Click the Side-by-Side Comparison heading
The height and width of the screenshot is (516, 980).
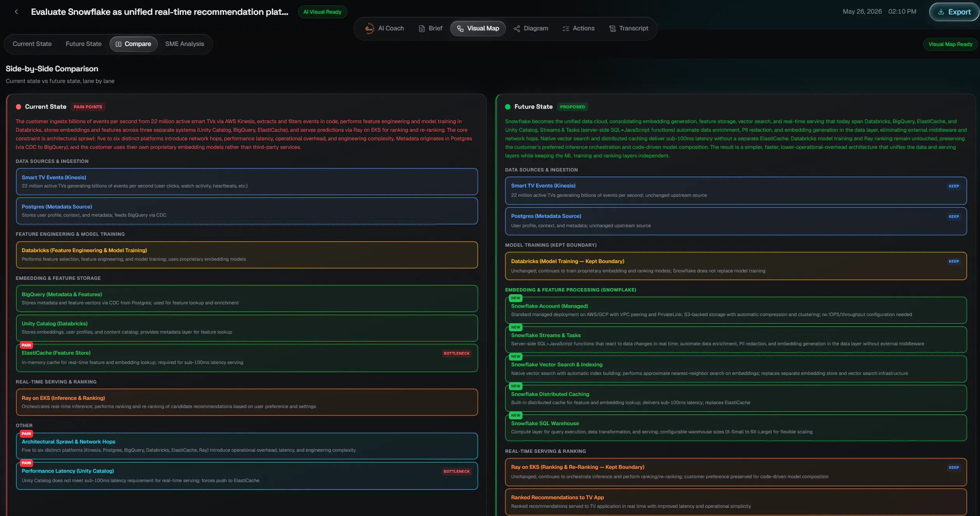point(52,69)
